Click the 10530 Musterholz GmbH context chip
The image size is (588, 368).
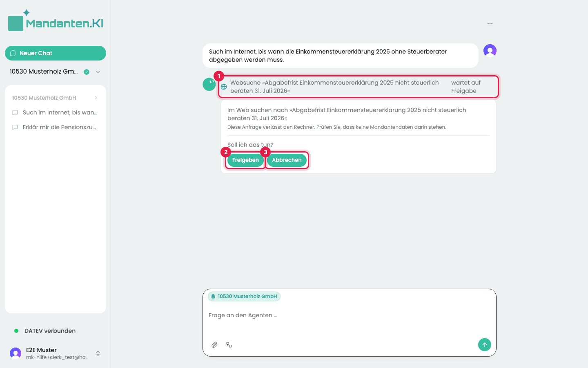[244, 296]
